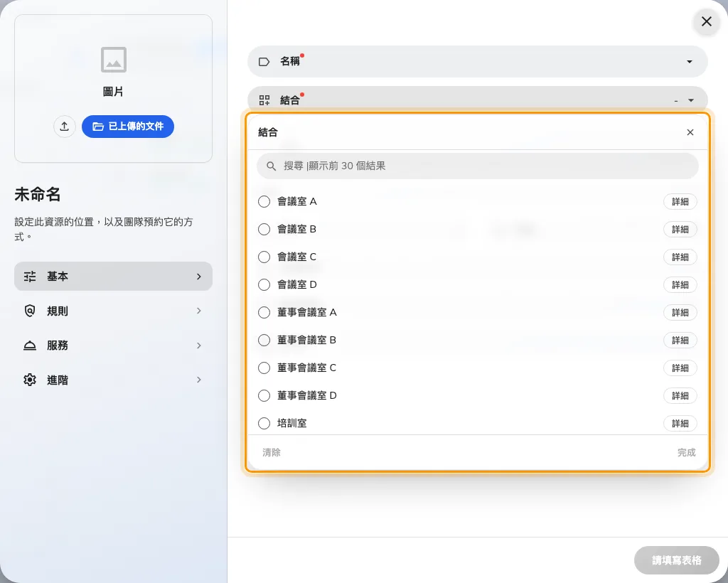The width and height of the screenshot is (728, 583).
Task: Select the 董事會議室 D radio option
Action: (x=264, y=395)
